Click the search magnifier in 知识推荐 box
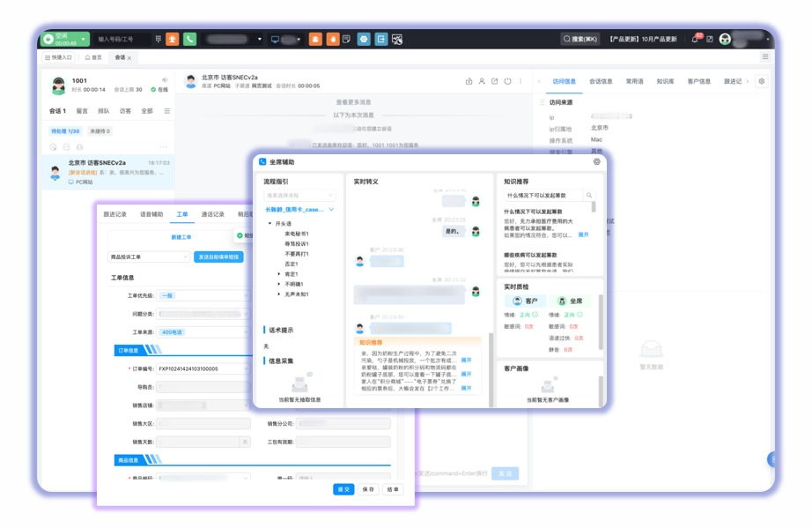 click(589, 196)
